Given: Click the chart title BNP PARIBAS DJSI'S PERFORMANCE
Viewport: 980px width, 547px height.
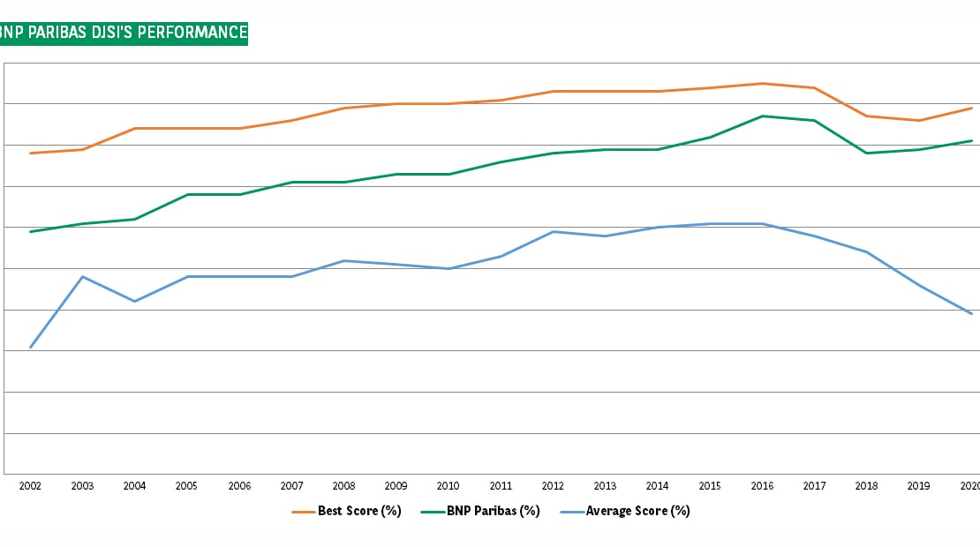Looking at the screenshot, I should pos(124,32).
